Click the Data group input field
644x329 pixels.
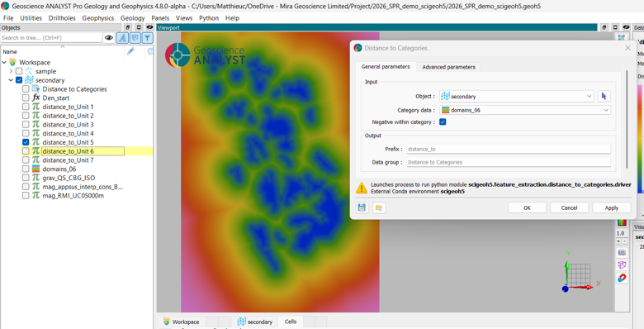(x=509, y=162)
